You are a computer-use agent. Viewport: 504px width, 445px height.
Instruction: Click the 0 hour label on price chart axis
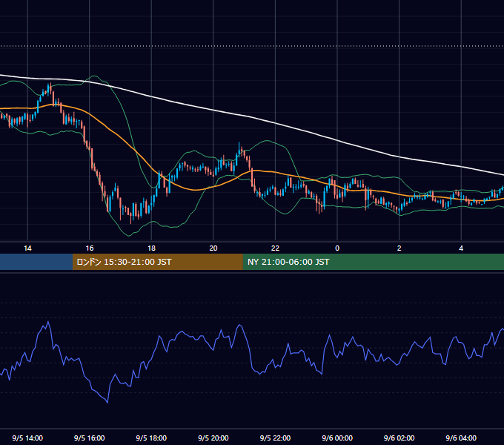(337, 248)
